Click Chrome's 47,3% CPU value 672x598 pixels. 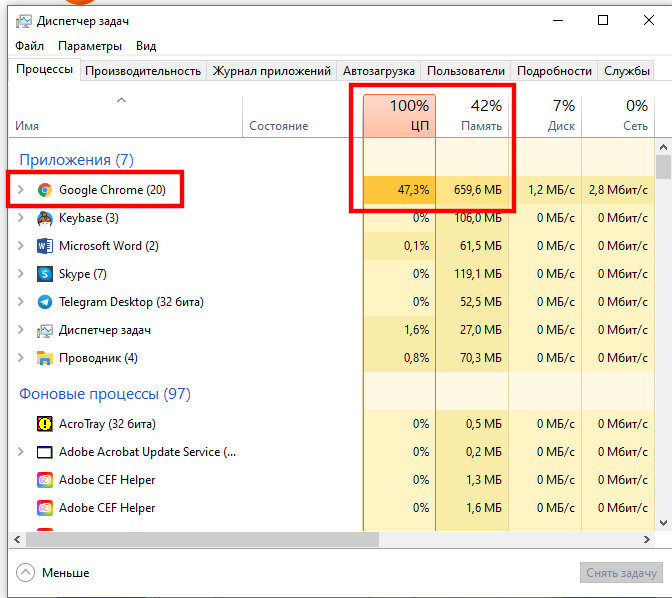(413, 189)
